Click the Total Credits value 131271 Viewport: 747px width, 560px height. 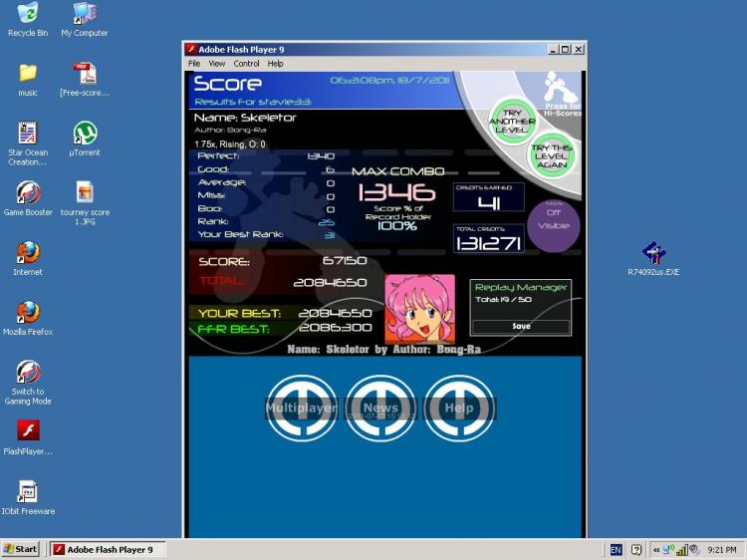coord(488,244)
